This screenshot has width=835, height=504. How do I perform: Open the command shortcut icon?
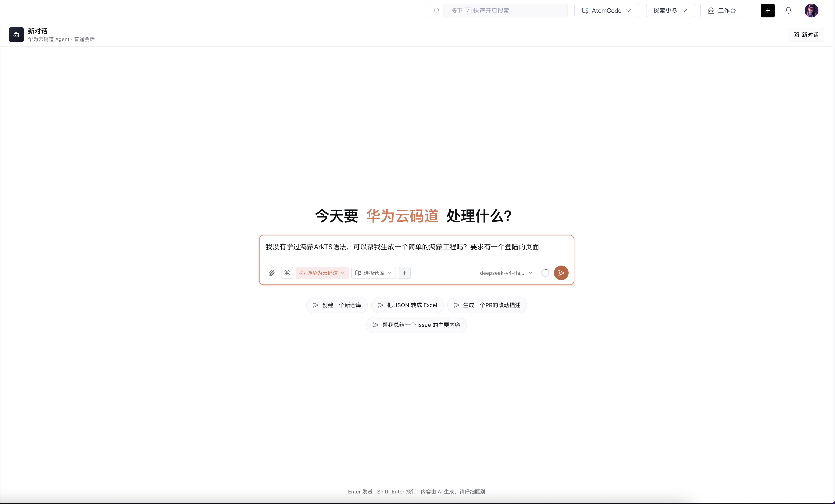pyautogui.click(x=287, y=273)
